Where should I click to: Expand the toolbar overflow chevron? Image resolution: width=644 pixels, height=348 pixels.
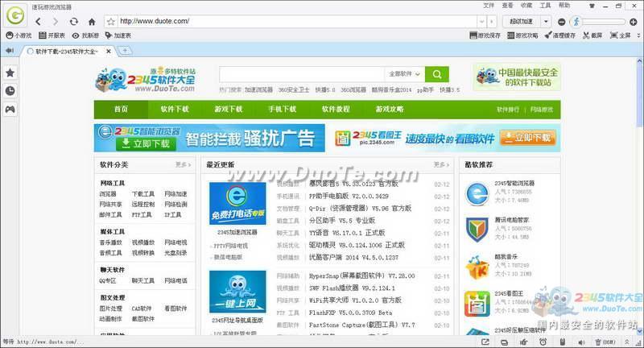tap(638, 35)
